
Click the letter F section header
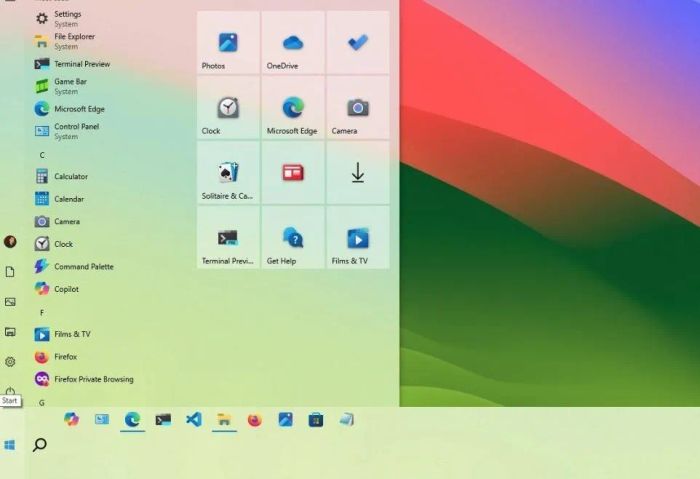[42, 312]
